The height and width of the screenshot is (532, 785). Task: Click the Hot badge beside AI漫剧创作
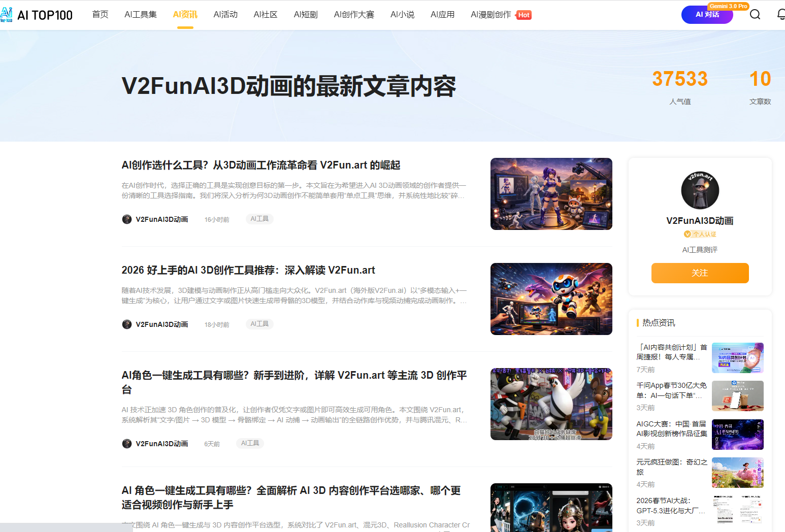coord(524,15)
